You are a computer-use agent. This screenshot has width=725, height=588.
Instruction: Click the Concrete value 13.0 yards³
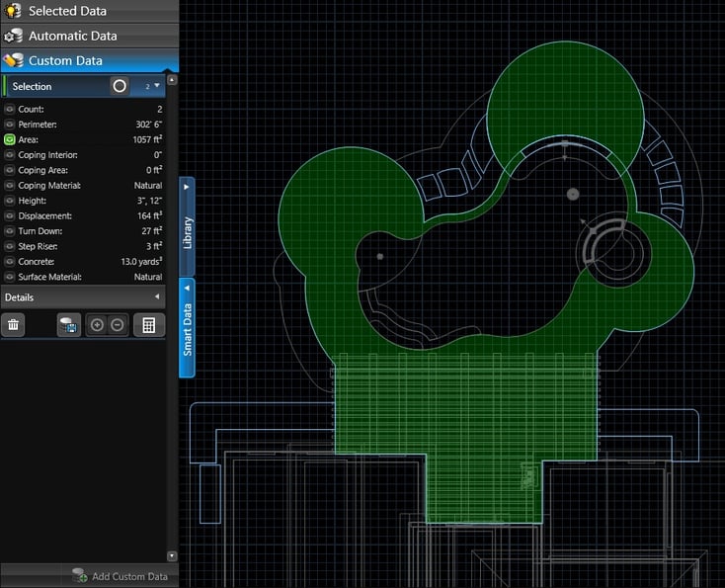(x=141, y=261)
